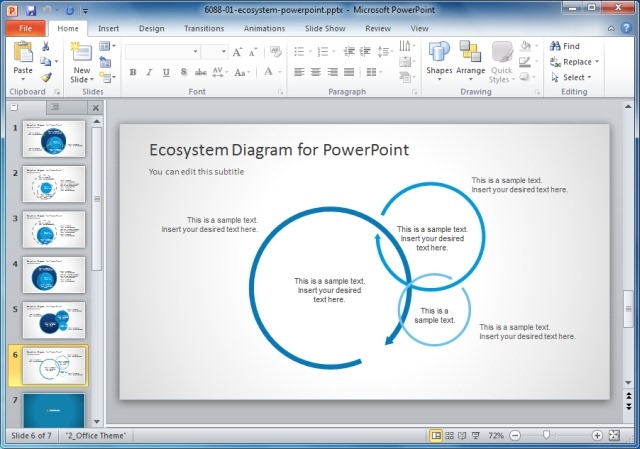Toggle Italic formatting
The image size is (640, 449).
coord(149,72)
